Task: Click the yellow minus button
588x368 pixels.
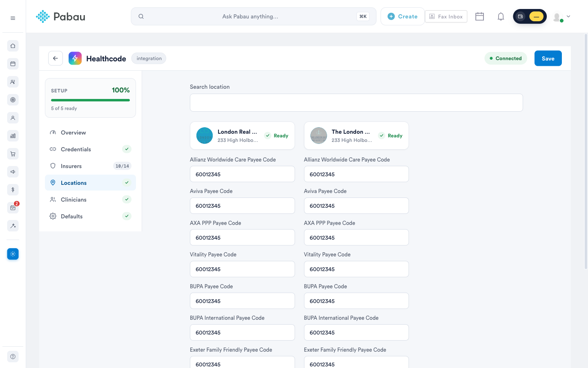Action: click(x=536, y=16)
